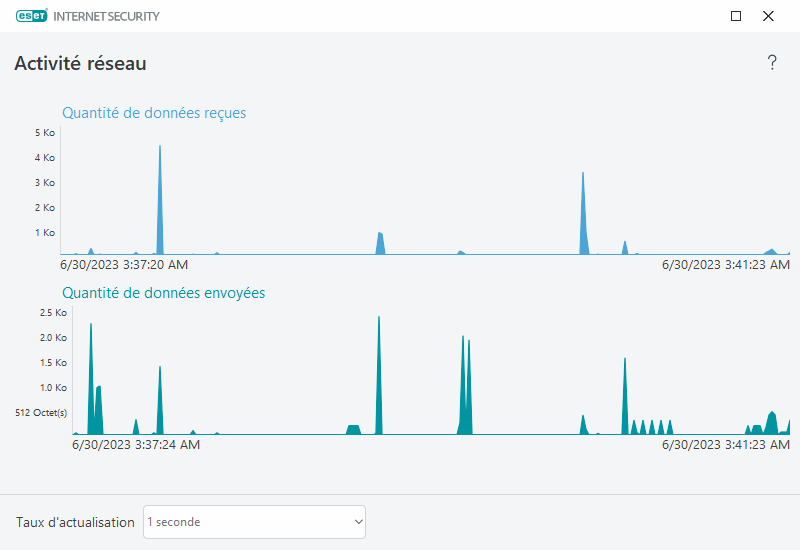Maximize the ESET window

(736, 16)
